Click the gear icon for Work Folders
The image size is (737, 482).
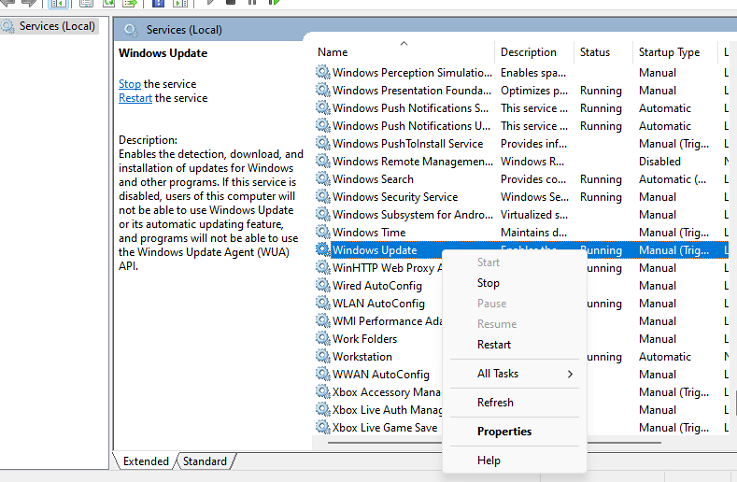[322, 339]
